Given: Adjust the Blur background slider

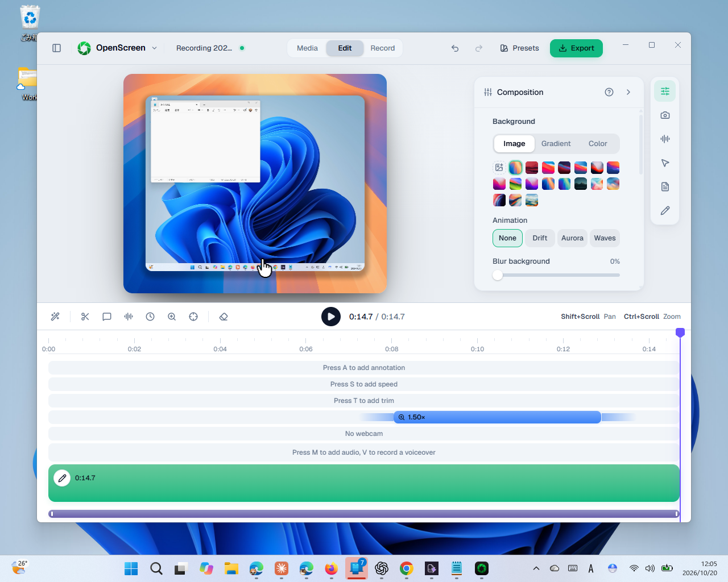Looking at the screenshot, I should coord(556,275).
